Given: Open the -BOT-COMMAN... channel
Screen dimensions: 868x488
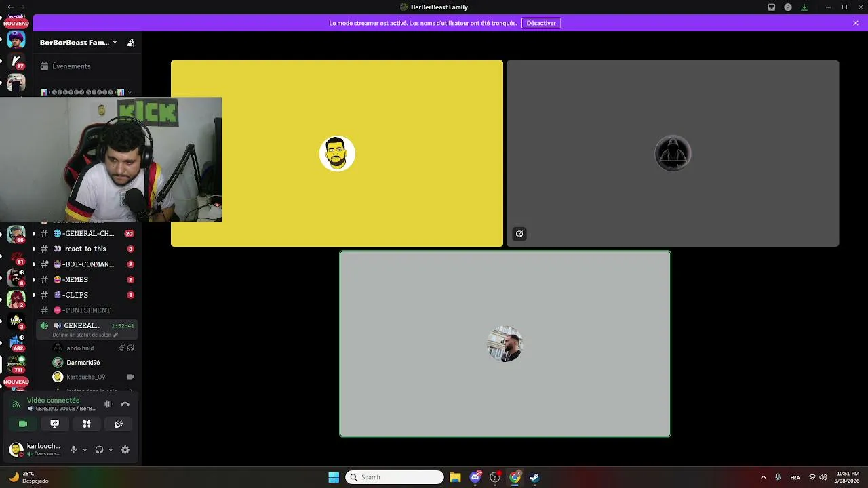Looking at the screenshot, I should (87, 264).
